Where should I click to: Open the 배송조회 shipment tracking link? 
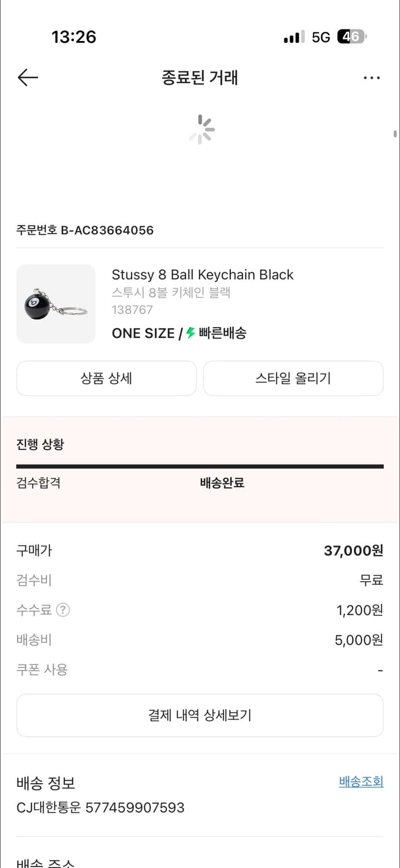click(361, 781)
